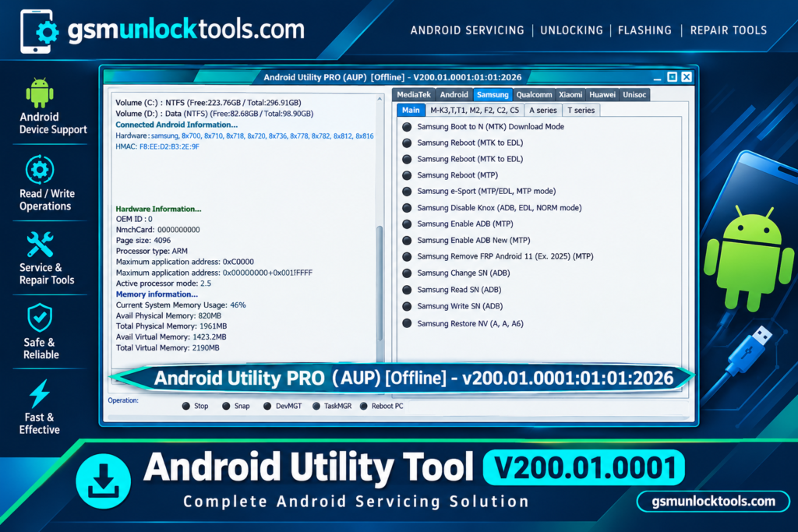Select Samsung Enable ADB New (MTP)
The height and width of the screenshot is (532, 798).
coord(466,240)
